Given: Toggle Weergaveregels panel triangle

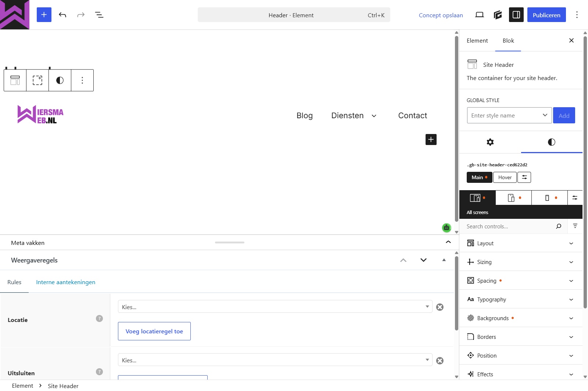Looking at the screenshot, I should pos(444,260).
